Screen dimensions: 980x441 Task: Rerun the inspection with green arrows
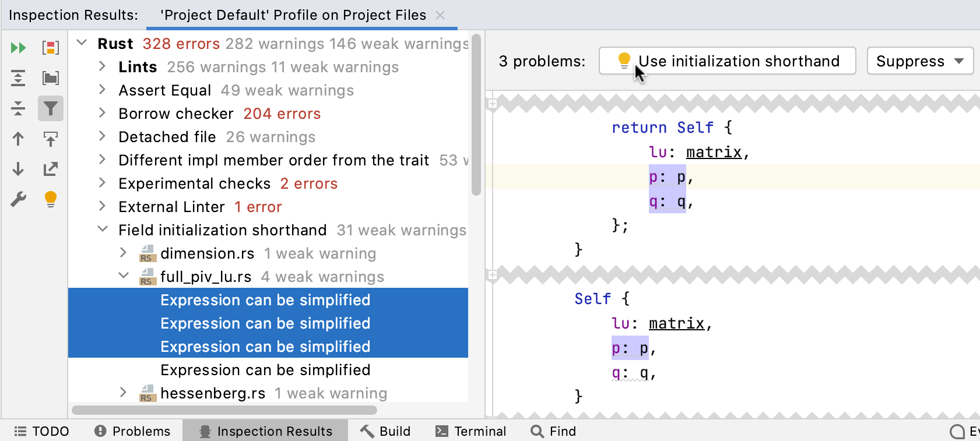19,48
